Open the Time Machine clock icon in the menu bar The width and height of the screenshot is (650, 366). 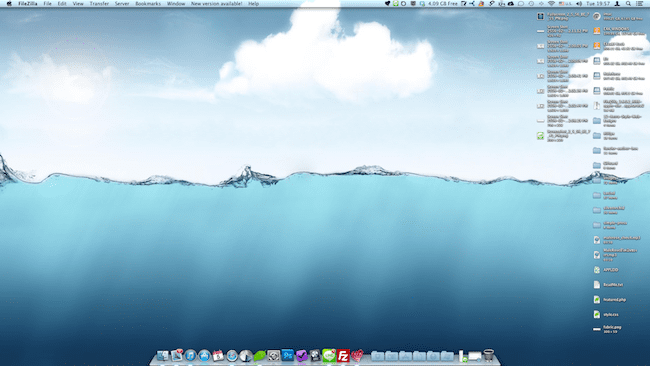tap(531, 4)
